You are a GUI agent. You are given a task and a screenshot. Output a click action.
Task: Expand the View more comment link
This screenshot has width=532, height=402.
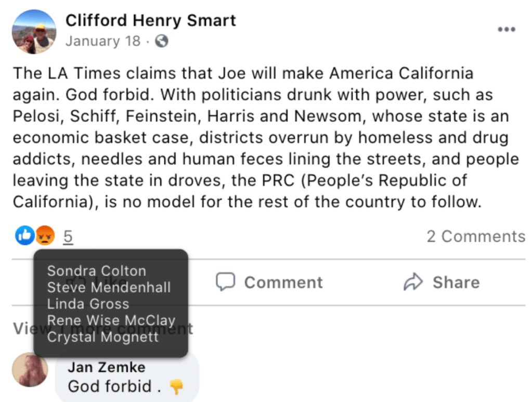click(23, 329)
